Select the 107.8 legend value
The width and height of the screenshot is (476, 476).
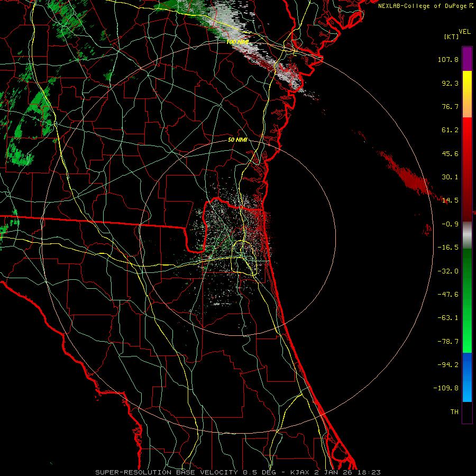click(448, 59)
